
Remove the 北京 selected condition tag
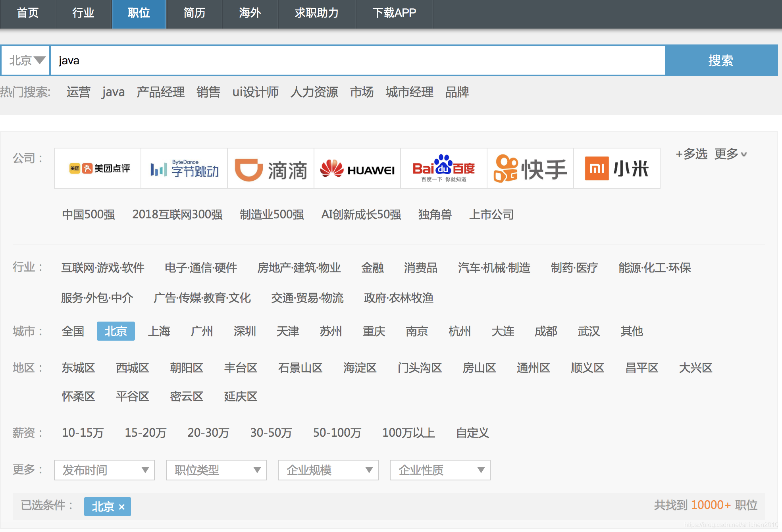122,507
